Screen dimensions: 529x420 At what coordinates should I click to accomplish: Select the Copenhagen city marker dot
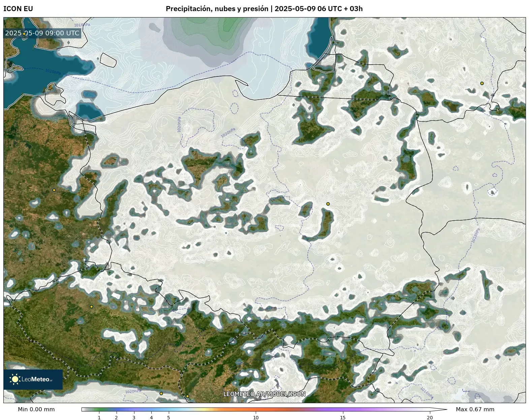(24, 34)
